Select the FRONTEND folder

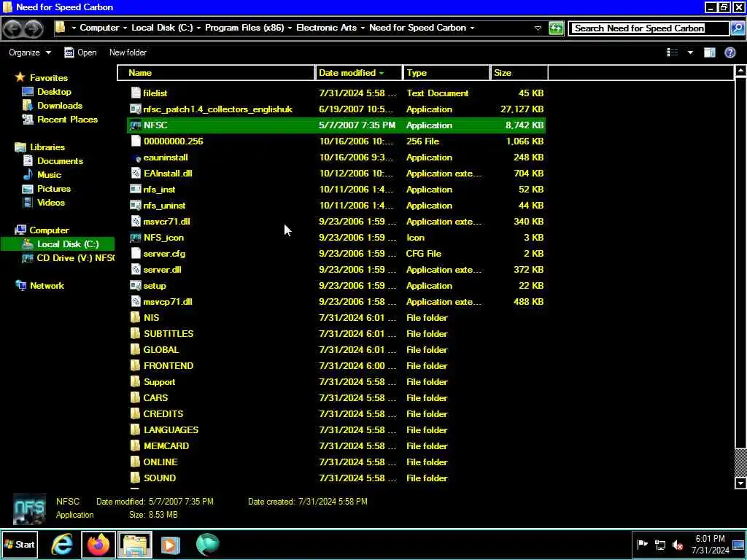coord(169,366)
